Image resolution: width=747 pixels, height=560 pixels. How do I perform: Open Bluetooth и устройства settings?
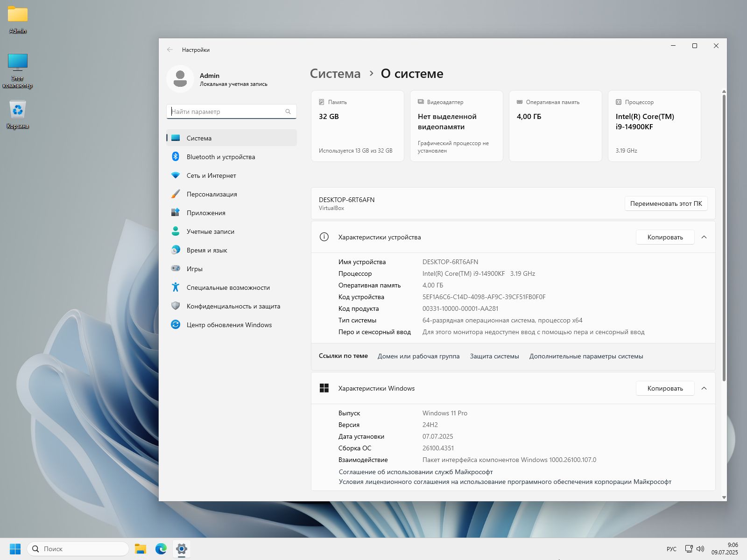232,157
